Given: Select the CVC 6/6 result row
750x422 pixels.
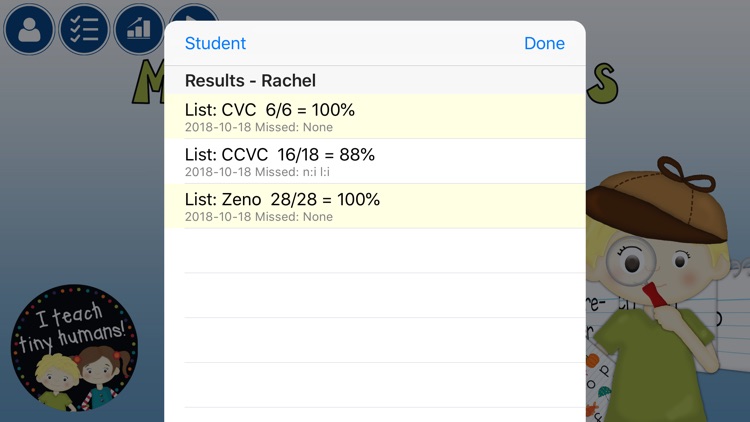Looking at the screenshot, I should [375, 117].
